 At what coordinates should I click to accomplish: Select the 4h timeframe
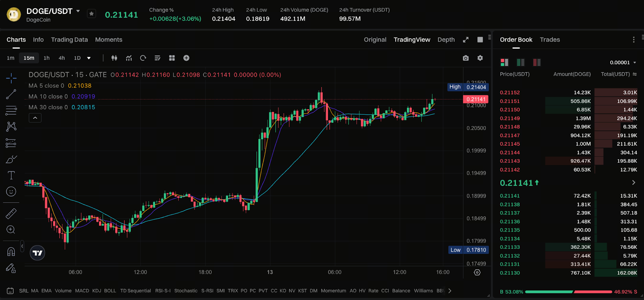pyautogui.click(x=62, y=58)
